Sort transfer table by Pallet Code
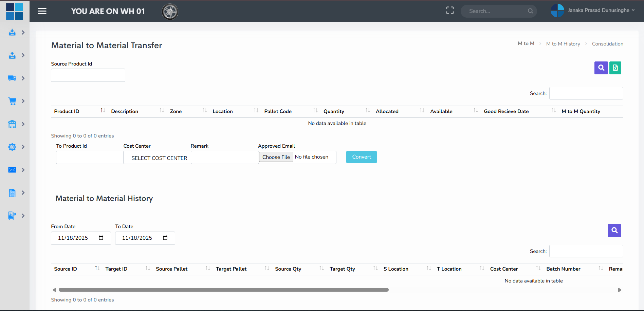Image resolution: width=644 pixels, height=311 pixels. point(290,111)
